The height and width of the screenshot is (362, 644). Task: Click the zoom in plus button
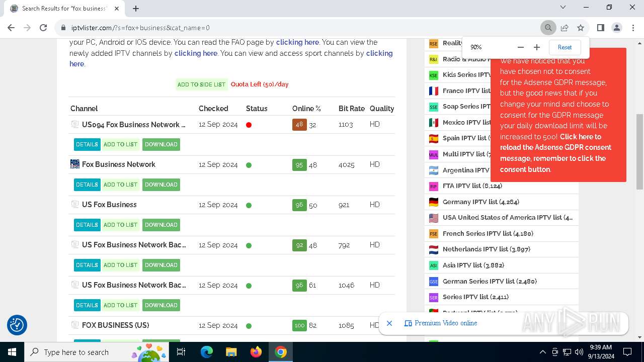click(x=537, y=47)
